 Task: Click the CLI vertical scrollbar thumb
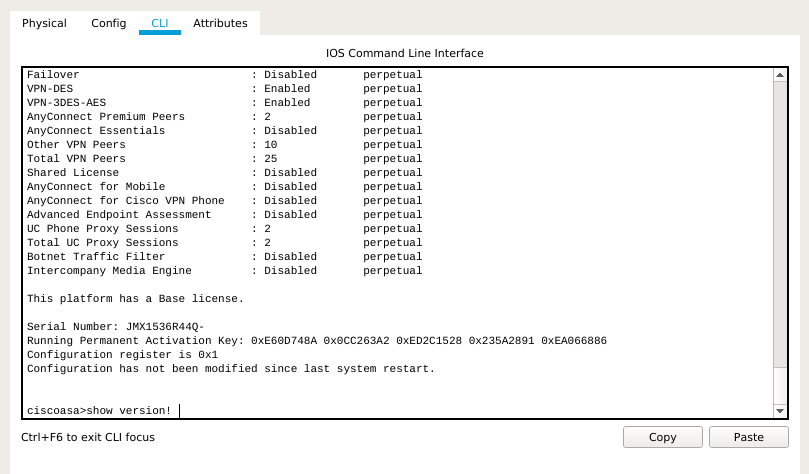[x=780, y=224]
